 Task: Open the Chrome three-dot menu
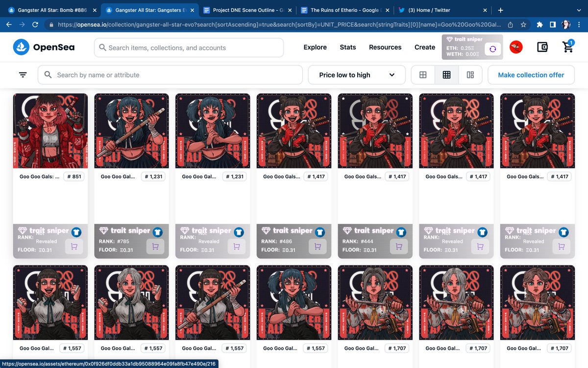coord(579,24)
